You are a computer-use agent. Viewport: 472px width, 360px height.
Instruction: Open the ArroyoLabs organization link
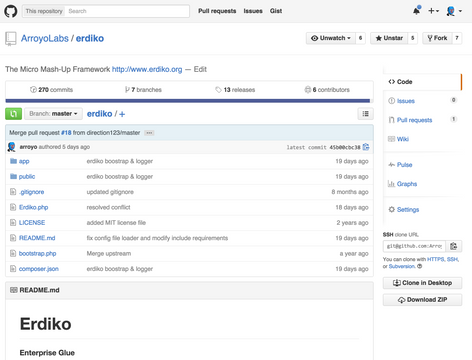coord(45,38)
